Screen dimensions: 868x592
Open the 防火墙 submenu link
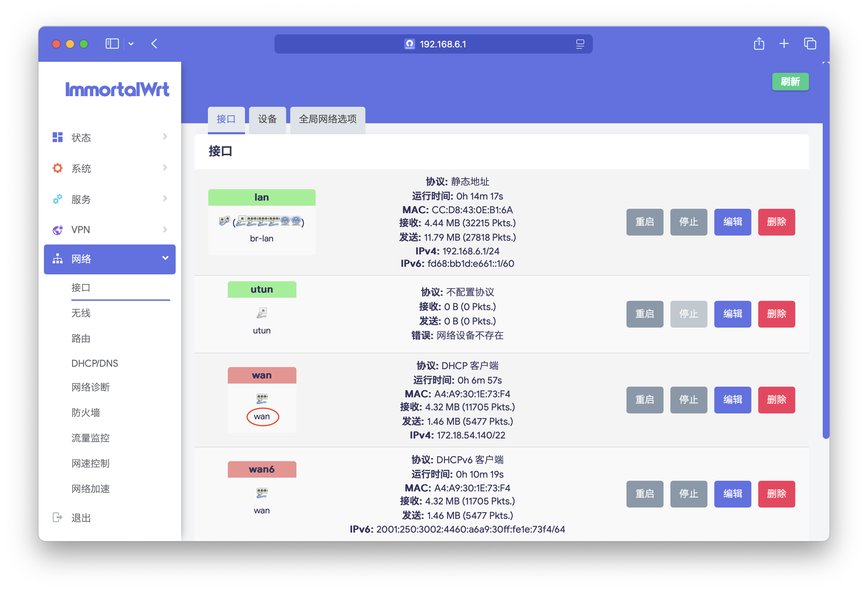coord(85,413)
